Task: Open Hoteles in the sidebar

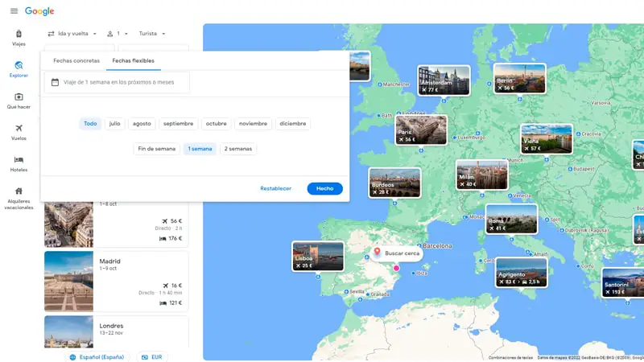Action: tap(19, 164)
